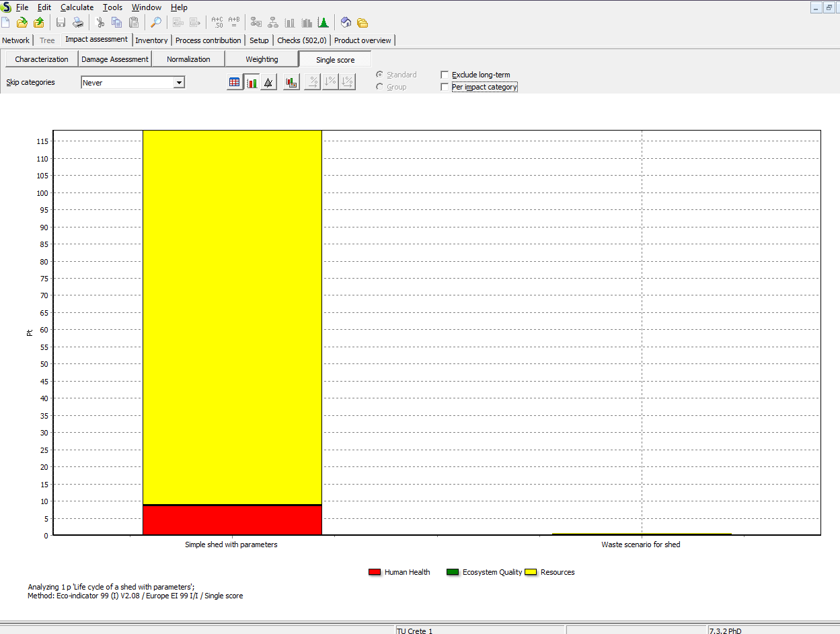Click the Damage Assessment button
This screenshot has width=840, height=634.
115,59
